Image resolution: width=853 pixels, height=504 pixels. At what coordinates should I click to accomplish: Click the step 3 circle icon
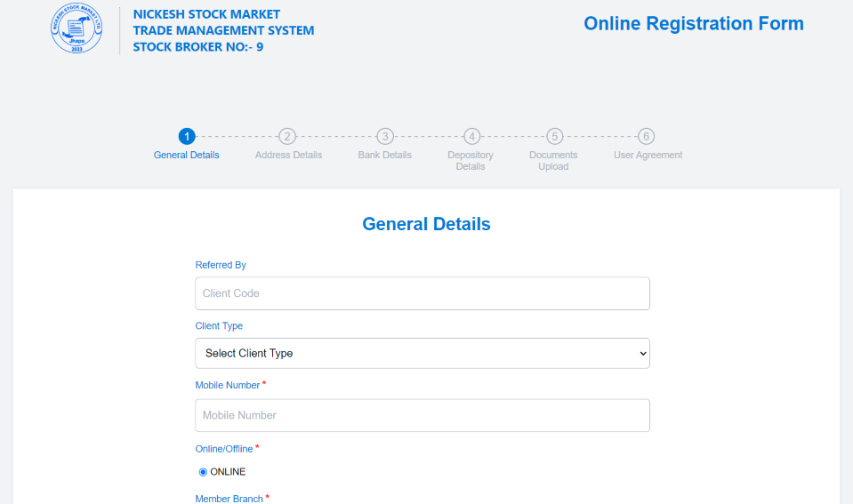(385, 136)
